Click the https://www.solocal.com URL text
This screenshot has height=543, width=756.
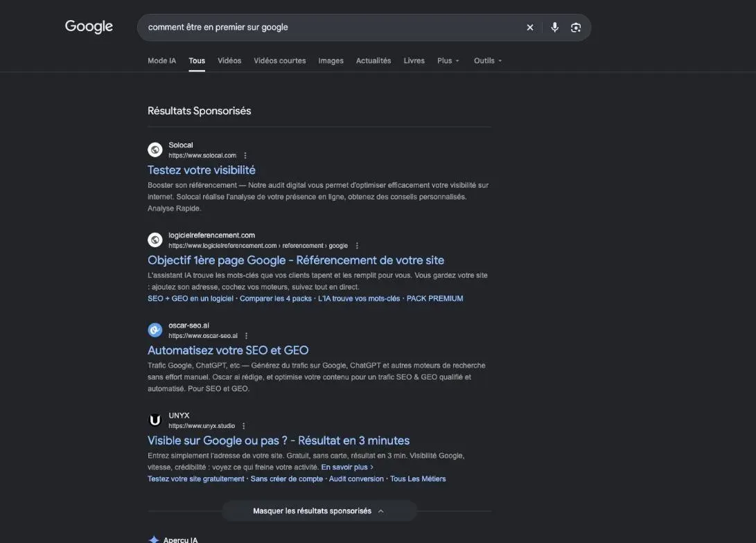pyautogui.click(x=202, y=156)
